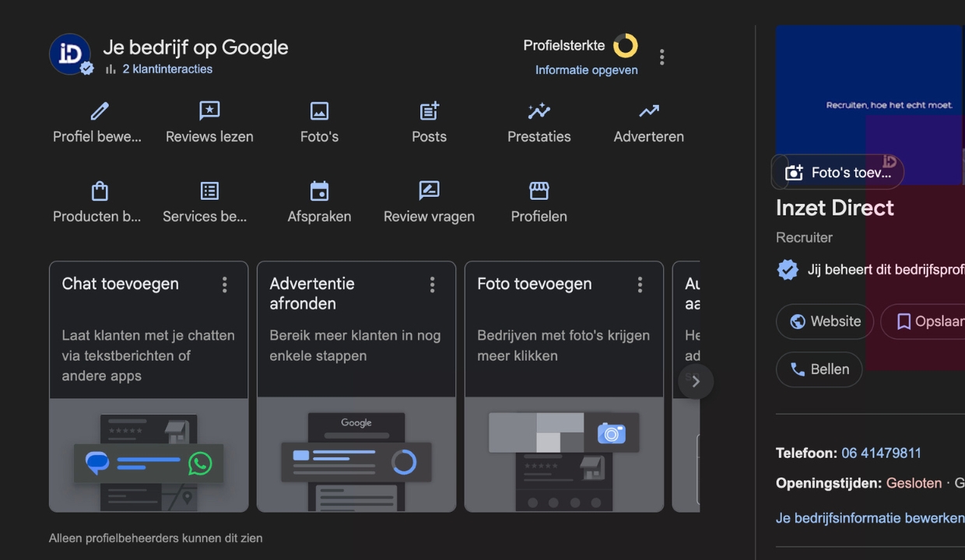Open more options on Foto toevoegen card
The height and width of the screenshot is (560, 965).
coord(640,285)
